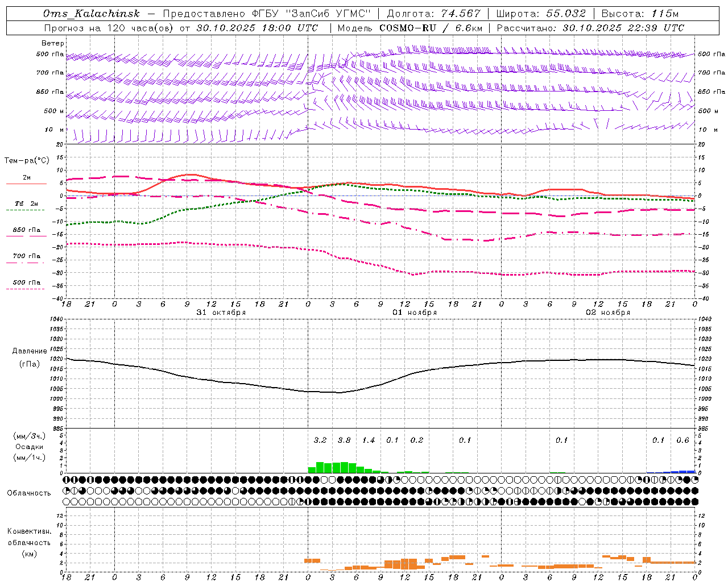Click the 1.4 precipitation amount value
Screen dimensions: 728x582
pos(369,440)
